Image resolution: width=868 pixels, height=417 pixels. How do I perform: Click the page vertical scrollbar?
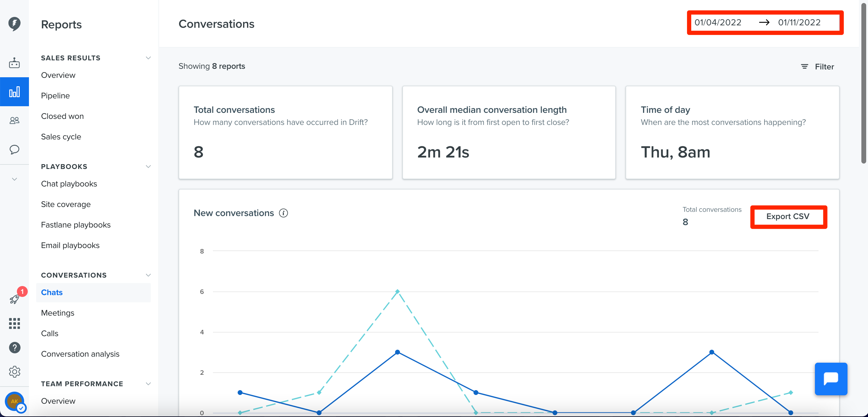pyautogui.click(x=863, y=84)
